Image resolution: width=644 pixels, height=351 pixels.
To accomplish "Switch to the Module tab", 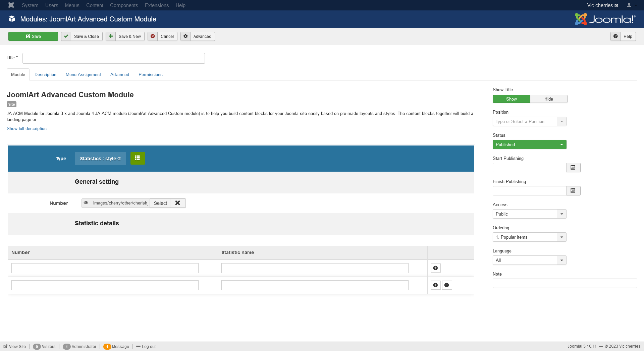I will point(18,74).
